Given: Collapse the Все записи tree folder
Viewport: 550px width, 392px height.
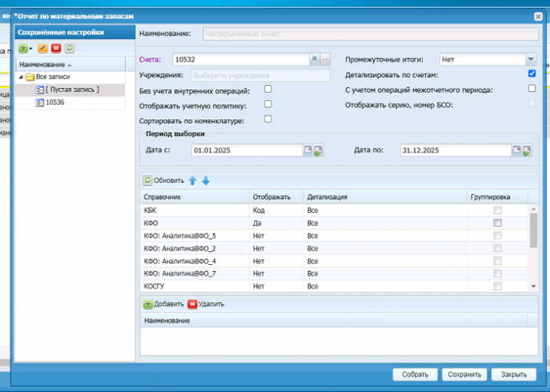Looking at the screenshot, I should tap(21, 77).
